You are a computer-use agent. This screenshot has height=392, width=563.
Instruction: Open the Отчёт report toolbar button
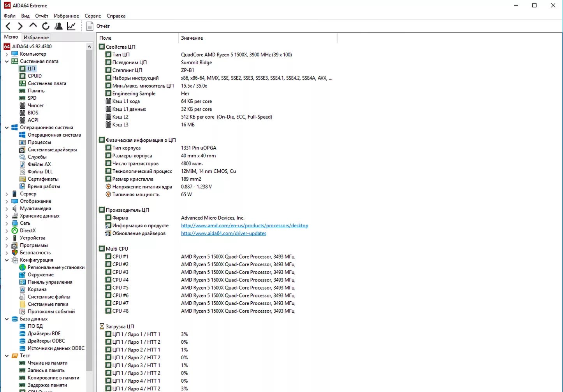click(x=98, y=26)
